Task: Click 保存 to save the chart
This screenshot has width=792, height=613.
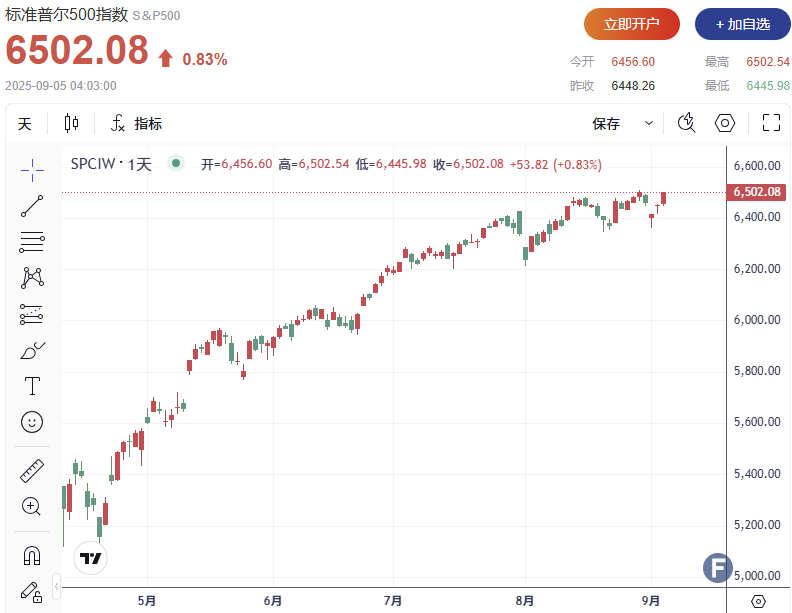Action: coord(606,124)
